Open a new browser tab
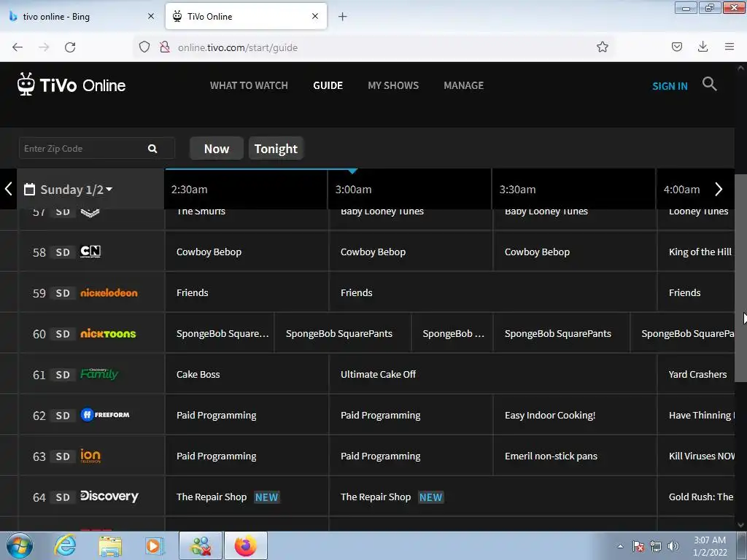This screenshot has height=560, width=747. coord(343,17)
